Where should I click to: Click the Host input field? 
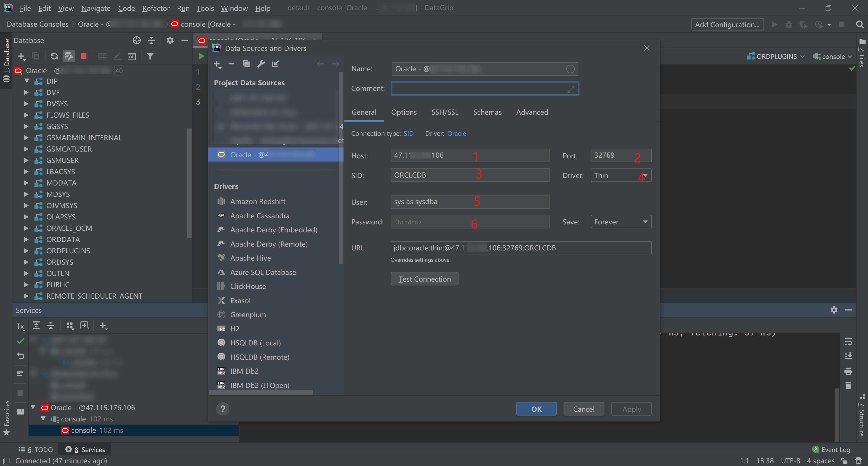click(x=470, y=155)
